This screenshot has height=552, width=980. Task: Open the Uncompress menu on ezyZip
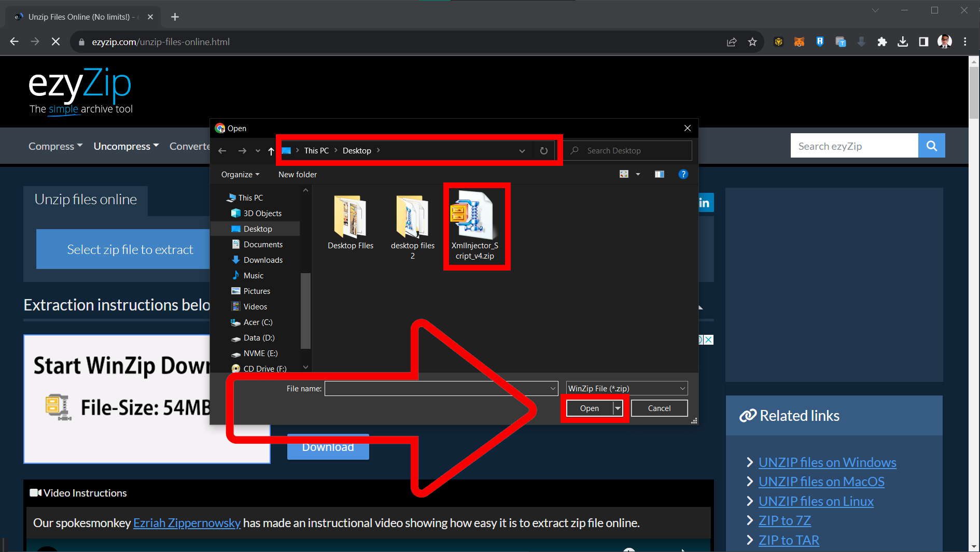click(126, 146)
